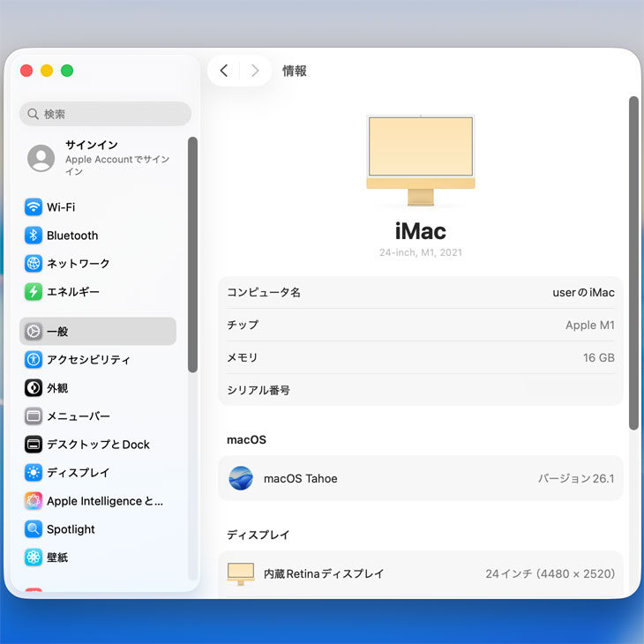Image resolution: width=644 pixels, height=644 pixels.
Task: Open デスクトップとDock settings
Action: click(98, 445)
